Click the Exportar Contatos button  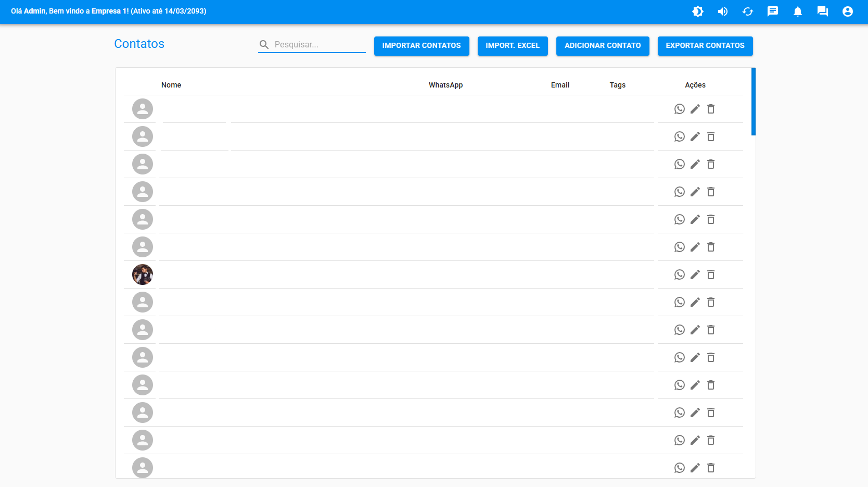(x=705, y=46)
